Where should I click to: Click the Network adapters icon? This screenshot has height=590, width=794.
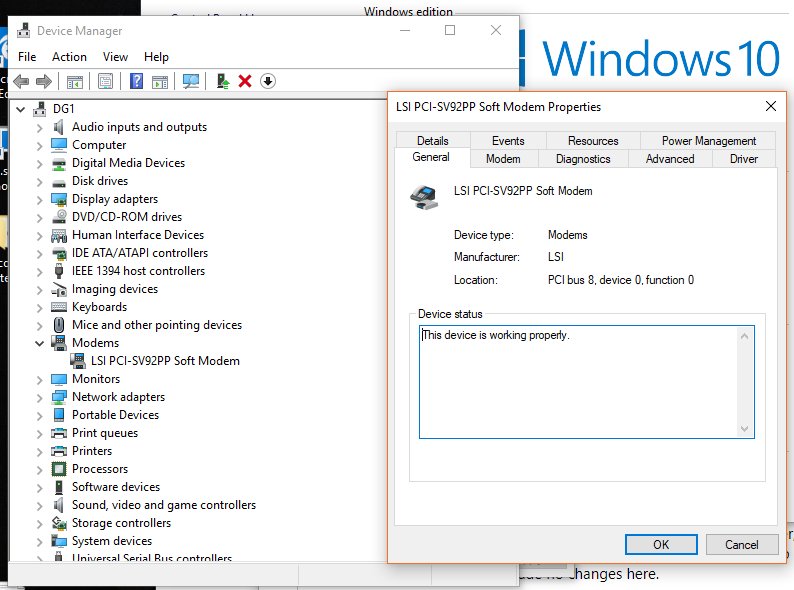59,397
